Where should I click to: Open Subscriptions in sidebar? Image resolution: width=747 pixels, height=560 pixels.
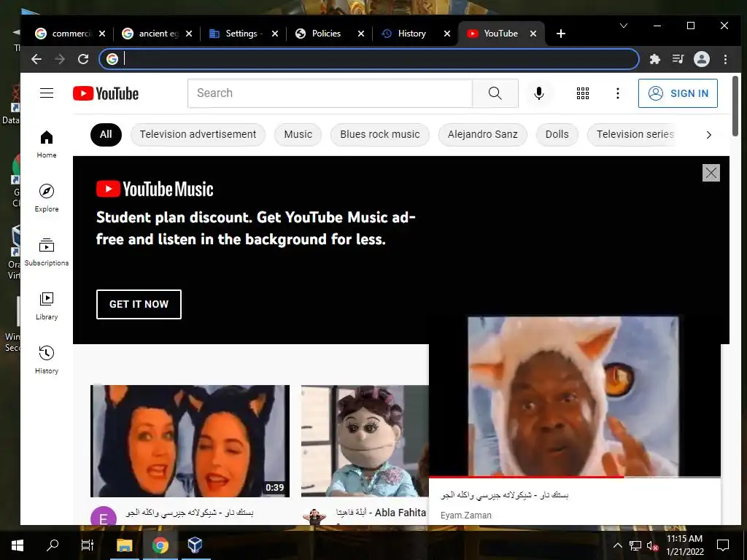coord(47,252)
